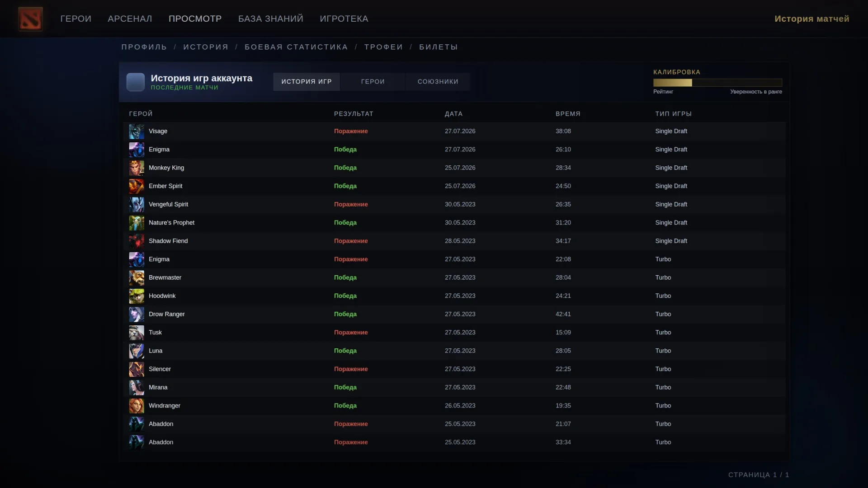This screenshot has height=488, width=868.
Task: Click the ГЕРОЙ column header
Action: point(141,114)
